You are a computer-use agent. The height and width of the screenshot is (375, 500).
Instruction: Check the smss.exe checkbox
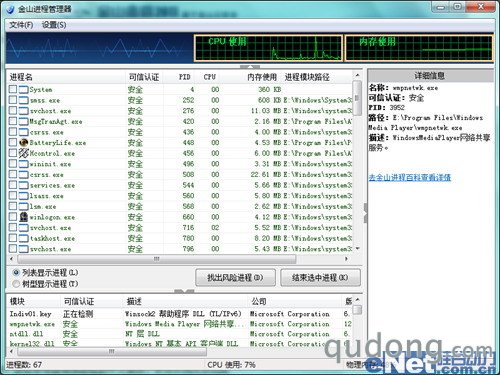13,100
